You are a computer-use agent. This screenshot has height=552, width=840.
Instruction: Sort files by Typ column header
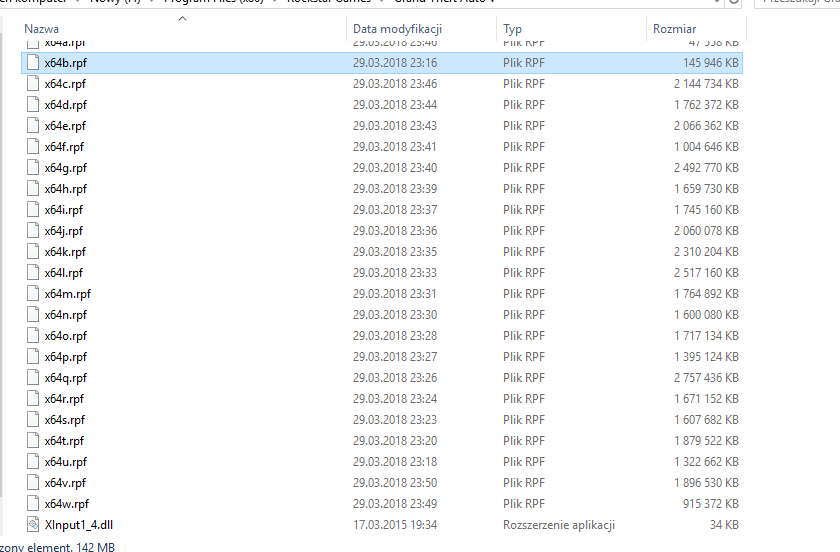pos(512,29)
